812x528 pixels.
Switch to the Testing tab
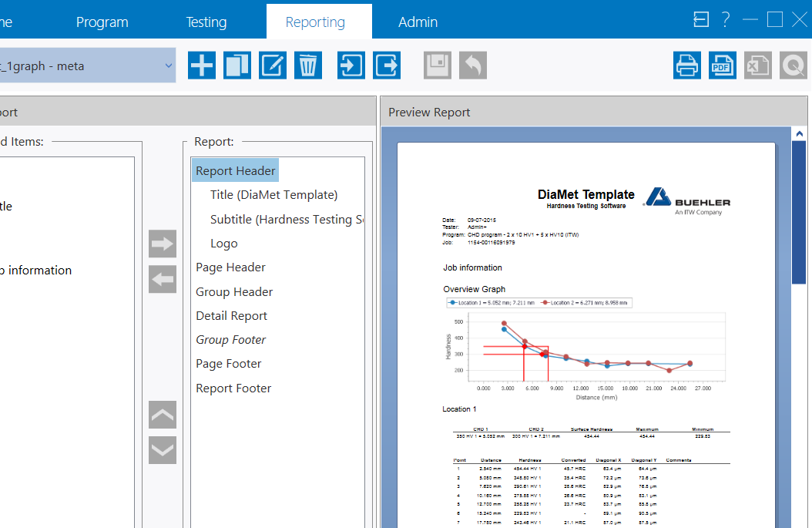tap(206, 22)
